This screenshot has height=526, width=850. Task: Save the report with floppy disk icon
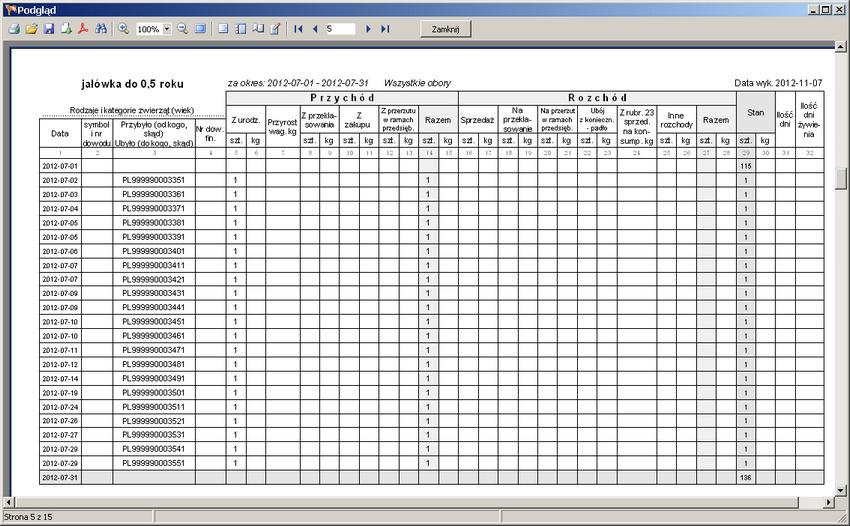(x=48, y=29)
